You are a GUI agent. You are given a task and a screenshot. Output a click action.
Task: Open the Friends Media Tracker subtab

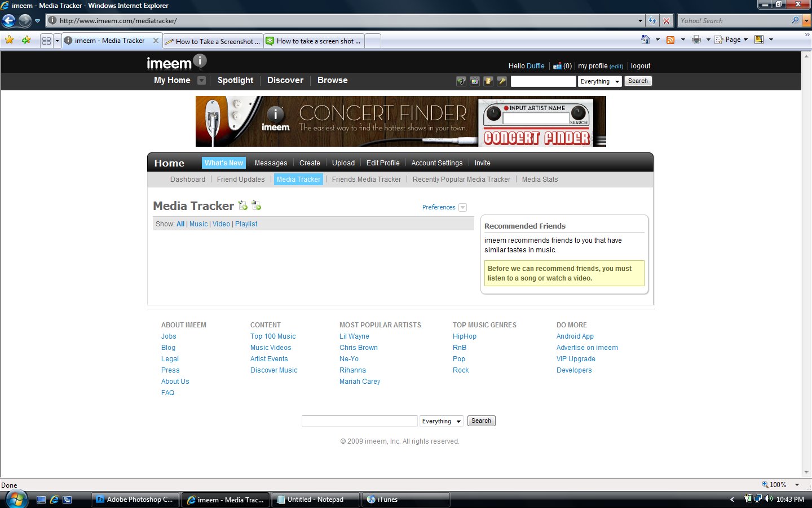pos(367,179)
